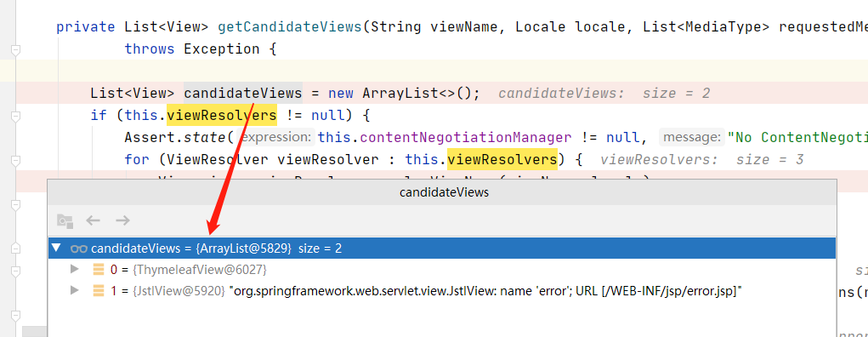Click highlighted viewResolvers in the if condition

click(x=221, y=115)
